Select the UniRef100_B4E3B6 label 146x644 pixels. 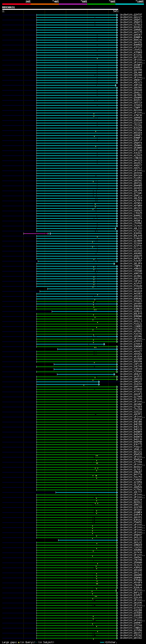point(131,422)
